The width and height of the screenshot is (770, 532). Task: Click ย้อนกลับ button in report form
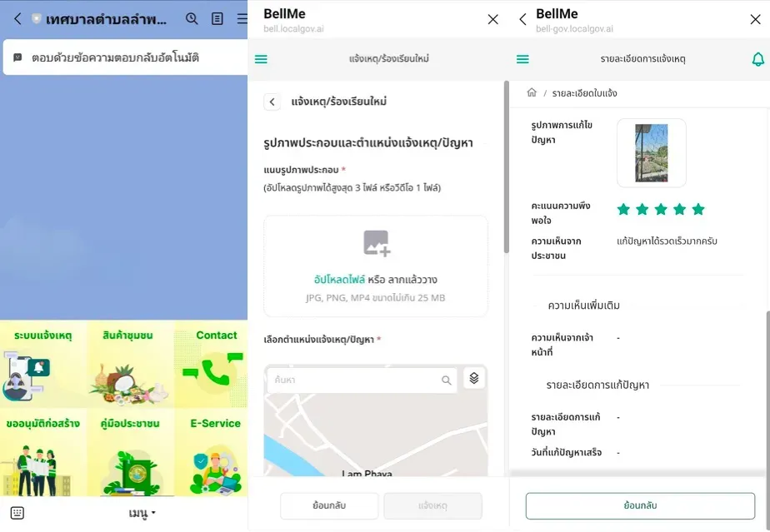tap(329, 505)
